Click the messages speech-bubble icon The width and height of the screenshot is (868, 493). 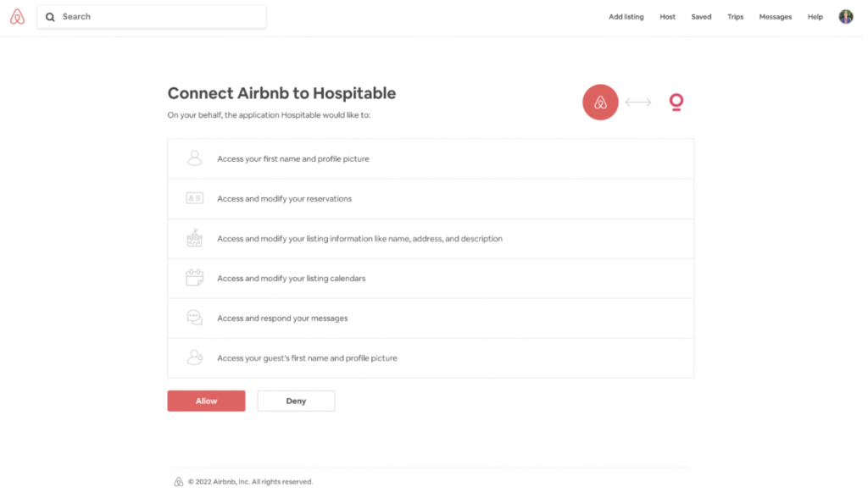point(194,318)
